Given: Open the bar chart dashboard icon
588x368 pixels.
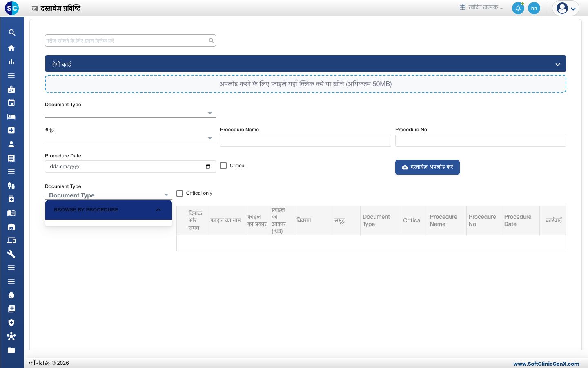Looking at the screenshot, I should [x=11, y=62].
